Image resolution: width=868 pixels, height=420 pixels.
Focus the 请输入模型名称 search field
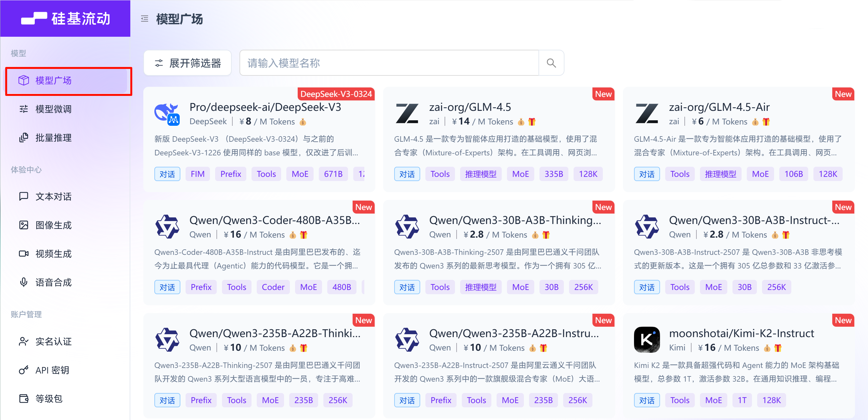389,63
